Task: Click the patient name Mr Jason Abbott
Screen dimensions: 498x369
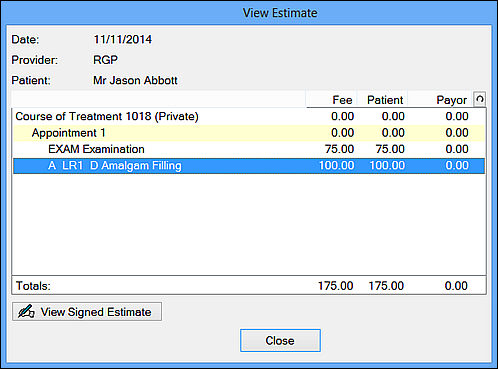Action: [x=135, y=80]
